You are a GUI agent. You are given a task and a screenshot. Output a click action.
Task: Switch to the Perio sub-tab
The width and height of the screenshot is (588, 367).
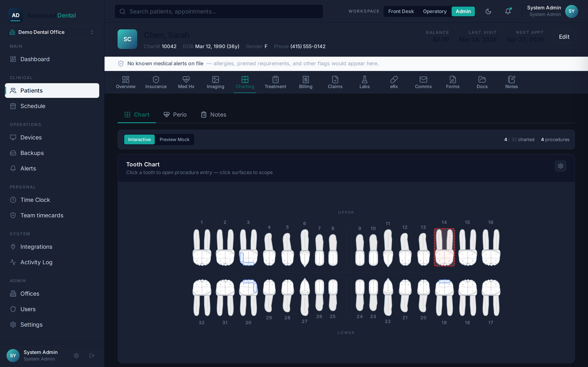(x=175, y=115)
